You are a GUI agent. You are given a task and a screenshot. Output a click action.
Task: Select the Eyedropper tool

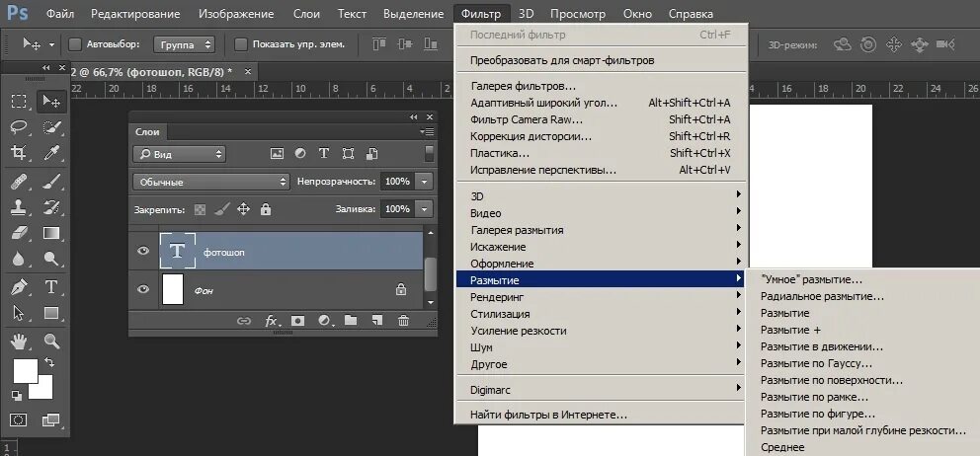51,153
